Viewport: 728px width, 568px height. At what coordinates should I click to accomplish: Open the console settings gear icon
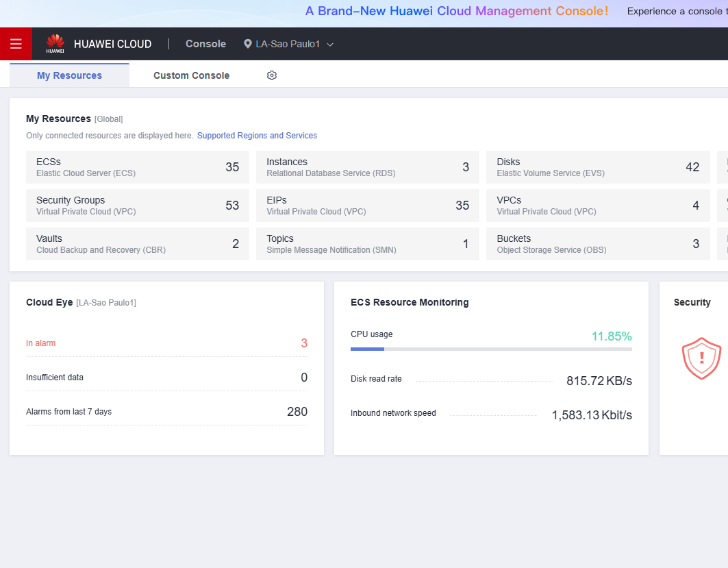[272, 75]
